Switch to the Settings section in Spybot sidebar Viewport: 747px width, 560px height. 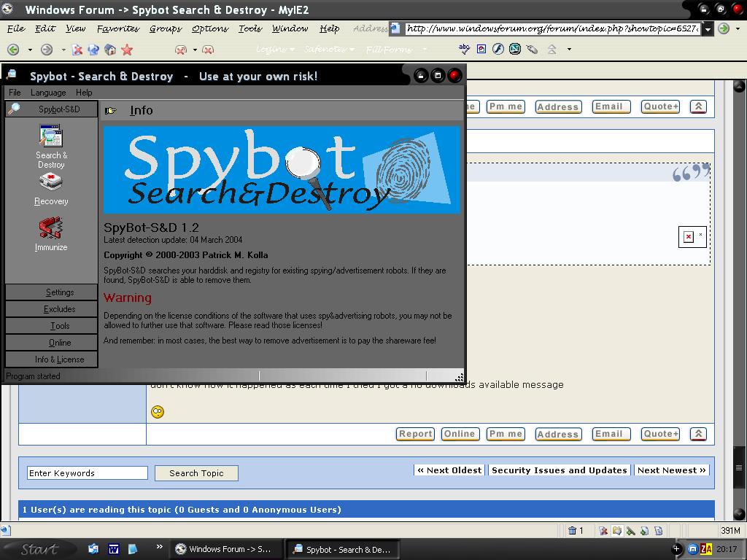[x=52, y=292]
